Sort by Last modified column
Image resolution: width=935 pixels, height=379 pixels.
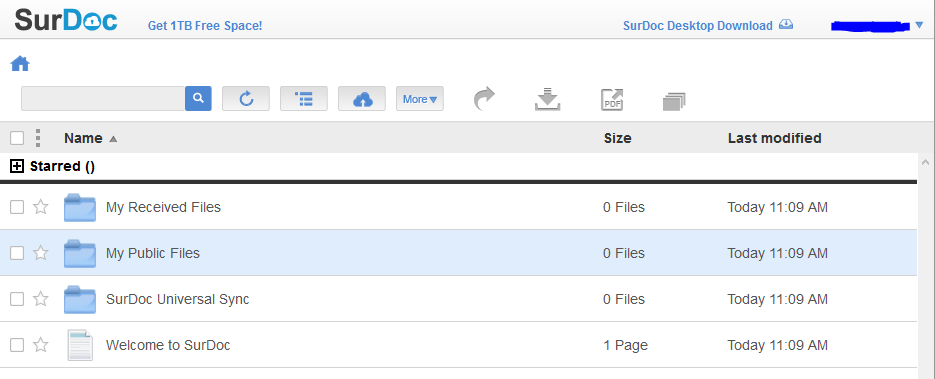point(775,138)
